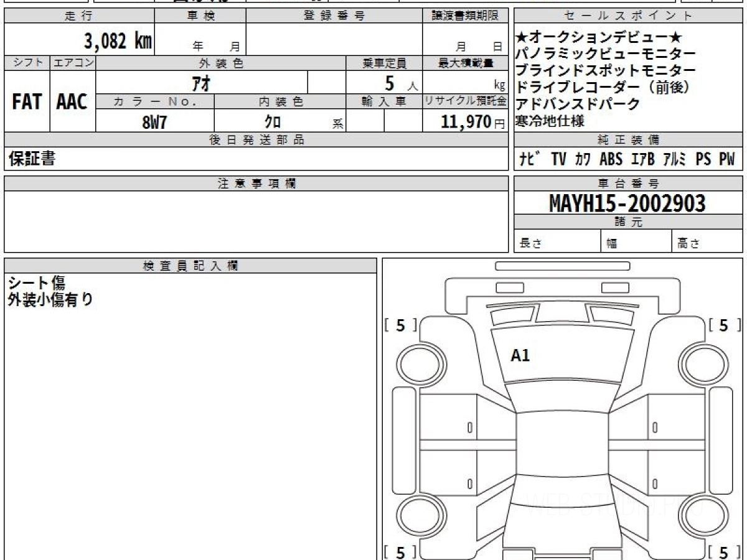Select the 走行 column header

click(x=78, y=16)
